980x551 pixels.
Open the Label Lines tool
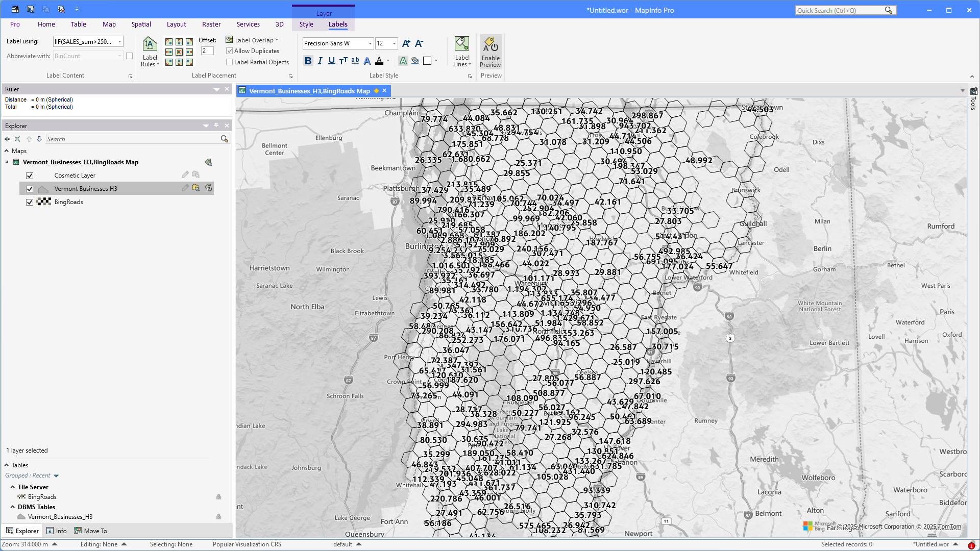[x=461, y=51]
